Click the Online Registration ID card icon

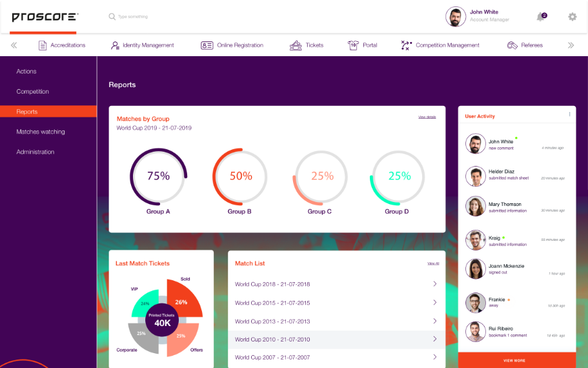click(x=207, y=45)
